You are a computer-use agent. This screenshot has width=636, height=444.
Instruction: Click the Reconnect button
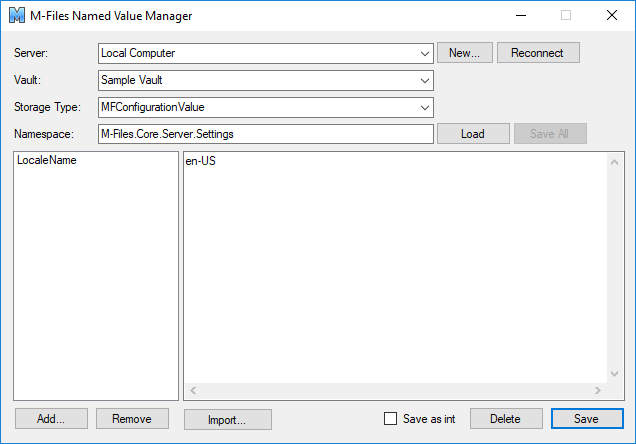pos(538,53)
